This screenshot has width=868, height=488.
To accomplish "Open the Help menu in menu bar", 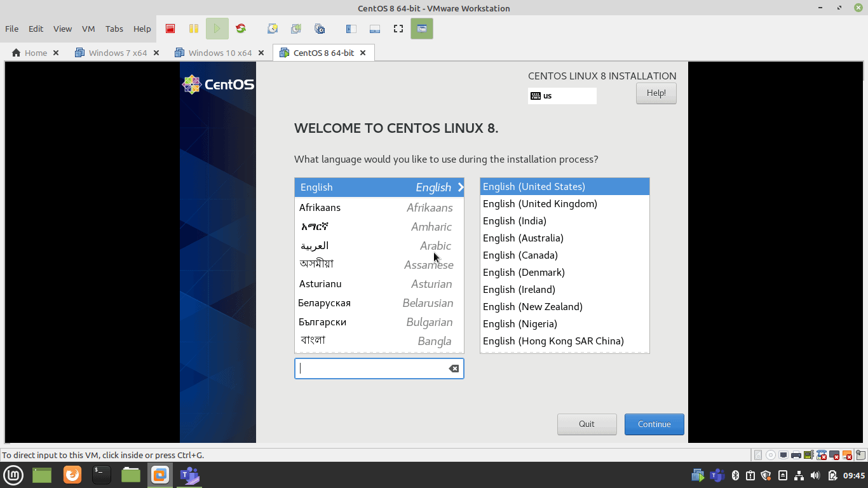I will [142, 29].
